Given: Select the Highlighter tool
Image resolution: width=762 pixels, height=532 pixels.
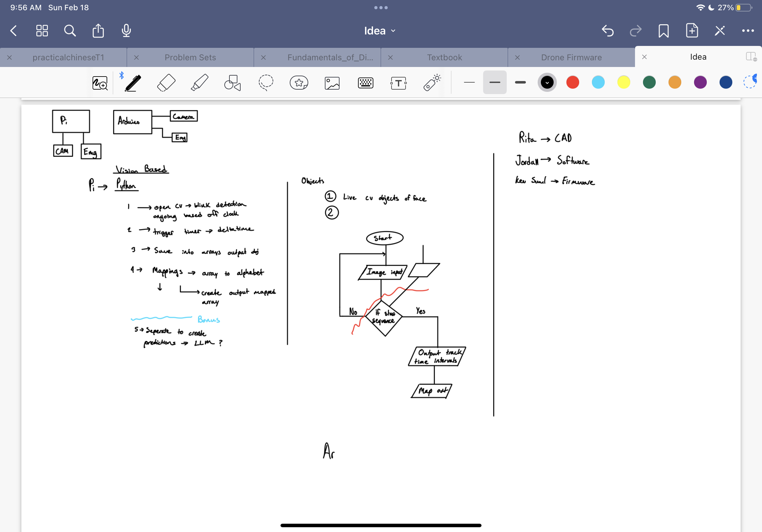Looking at the screenshot, I should click(x=199, y=83).
